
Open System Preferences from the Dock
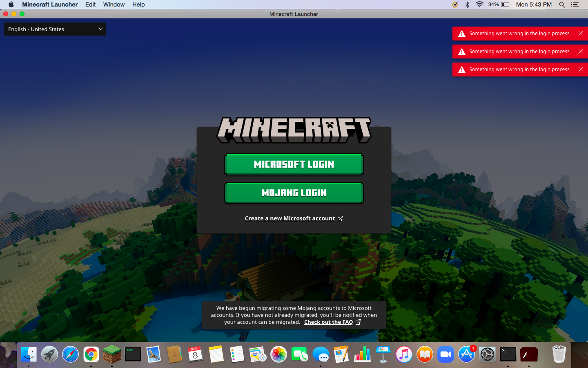487,354
